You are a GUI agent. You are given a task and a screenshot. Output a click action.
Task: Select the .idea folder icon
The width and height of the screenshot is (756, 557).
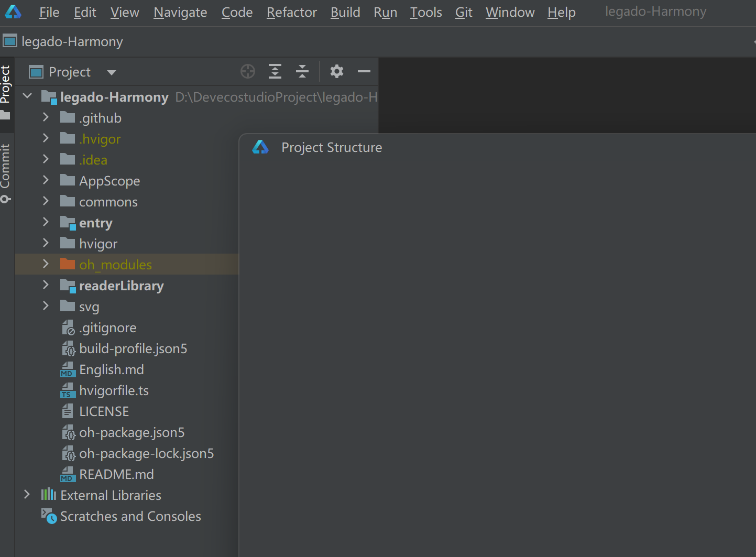[68, 159]
